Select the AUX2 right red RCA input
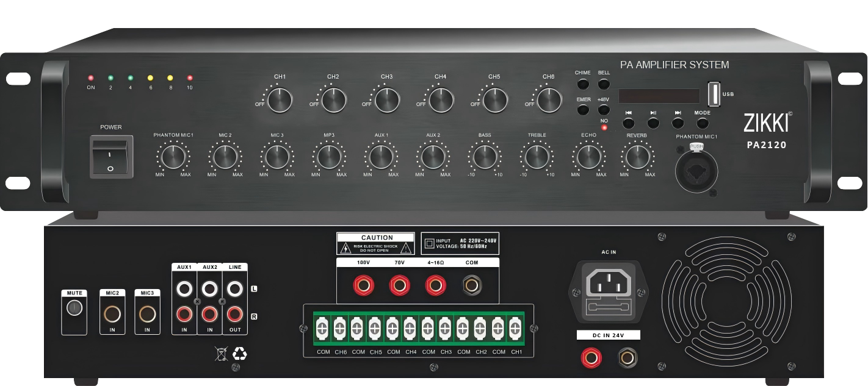Screen dimensions: 868x386 click(x=209, y=315)
